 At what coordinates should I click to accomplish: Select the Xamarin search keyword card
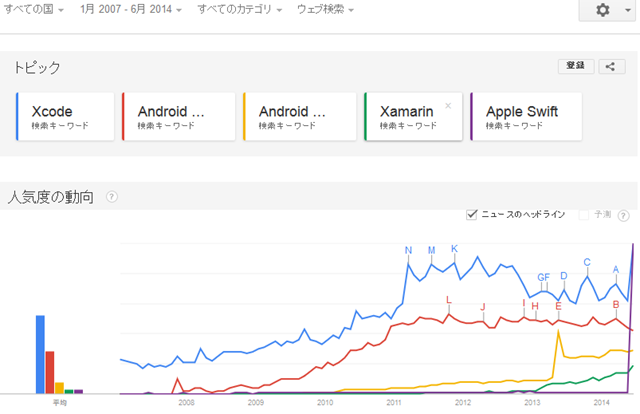413,117
